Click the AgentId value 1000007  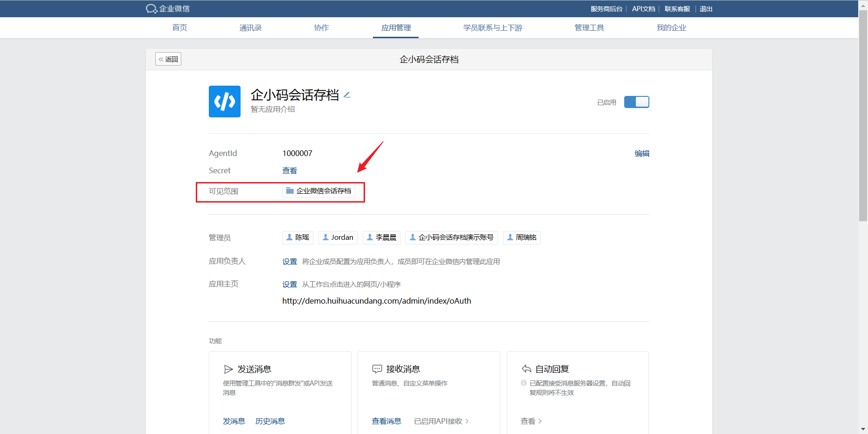pos(297,153)
